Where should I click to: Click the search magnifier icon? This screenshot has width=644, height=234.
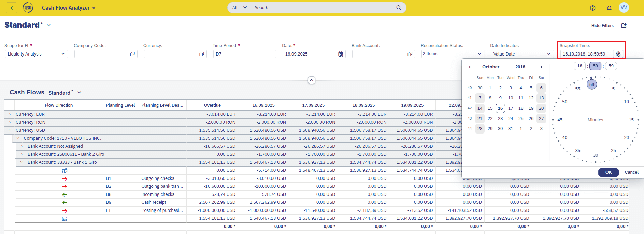[x=398, y=8]
